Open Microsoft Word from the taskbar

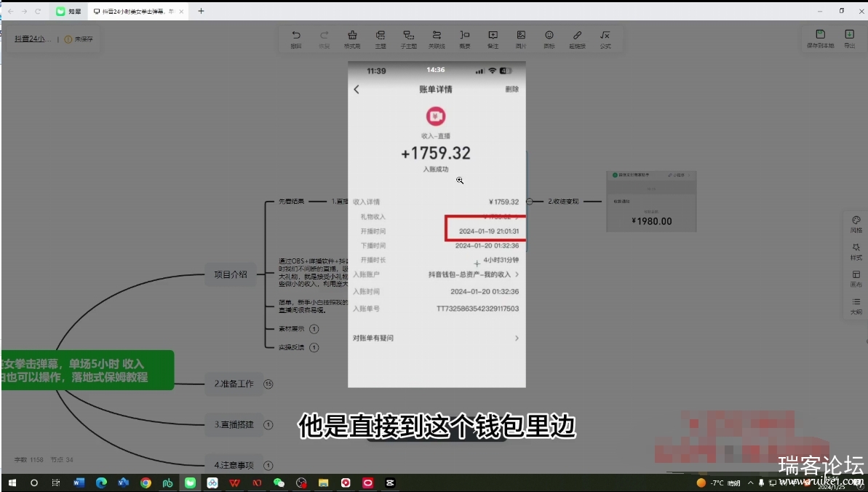[79, 483]
